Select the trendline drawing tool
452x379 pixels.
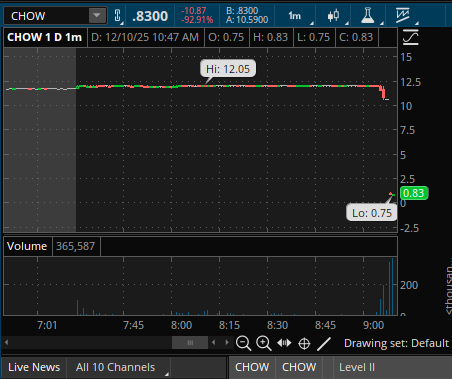tap(324, 344)
